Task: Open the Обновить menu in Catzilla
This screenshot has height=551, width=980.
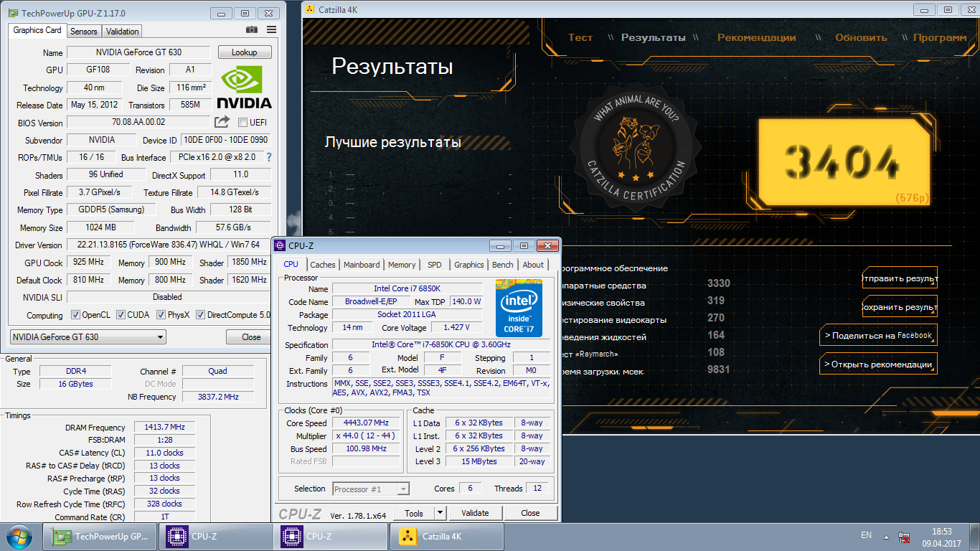Action: pos(862,37)
